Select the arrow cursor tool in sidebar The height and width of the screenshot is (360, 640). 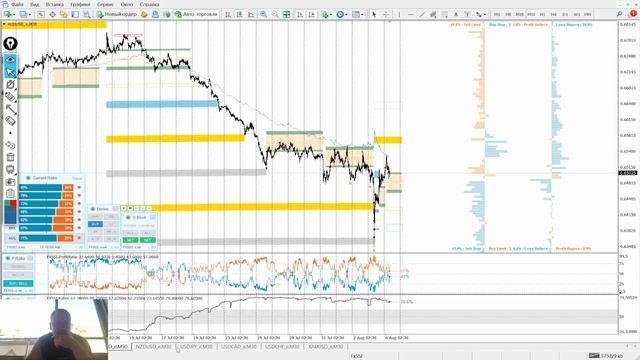(x=10, y=72)
